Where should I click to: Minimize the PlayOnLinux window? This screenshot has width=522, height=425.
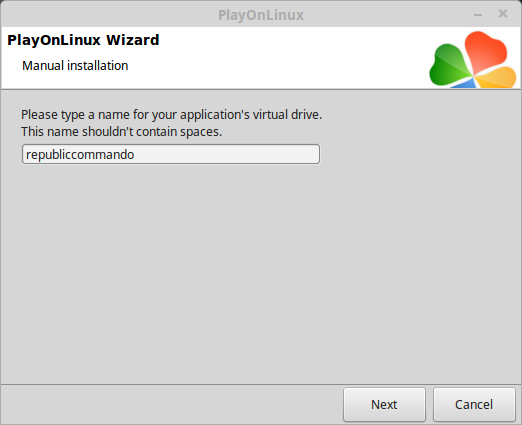[x=478, y=15]
